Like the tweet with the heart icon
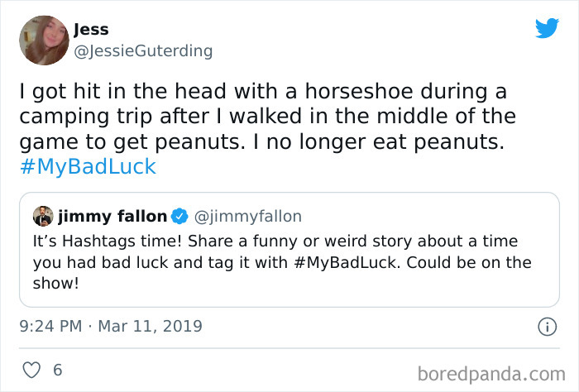Image resolution: width=579 pixels, height=392 pixels. tap(31, 370)
